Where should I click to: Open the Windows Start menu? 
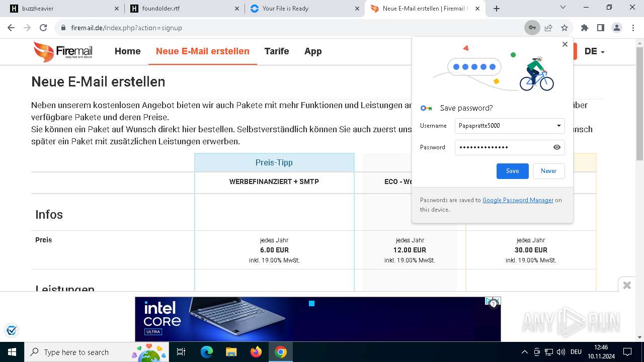(x=12, y=352)
